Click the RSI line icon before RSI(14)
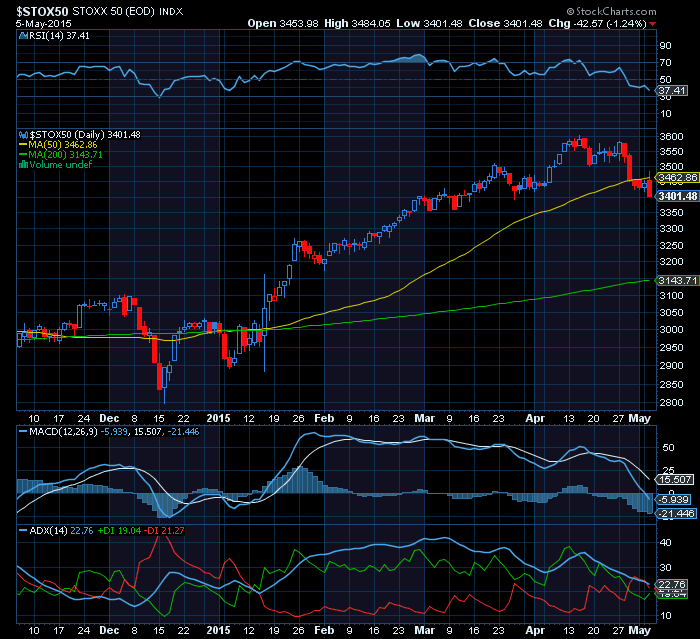The height and width of the screenshot is (639, 700). click(23, 36)
